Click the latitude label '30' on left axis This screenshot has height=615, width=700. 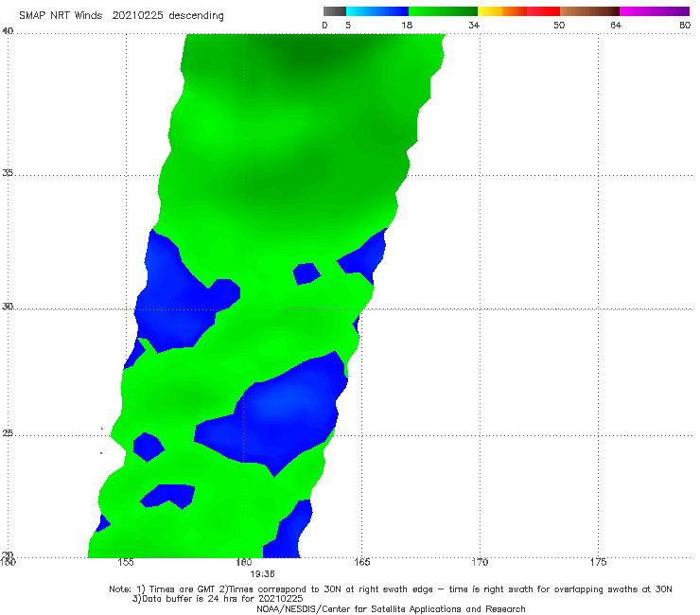pos(8,307)
